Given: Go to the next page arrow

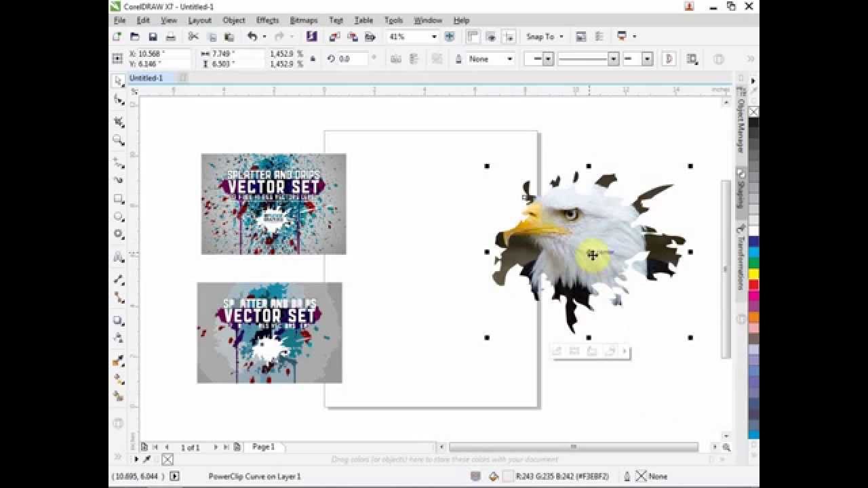Looking at the screenshot, I should 216,447.
